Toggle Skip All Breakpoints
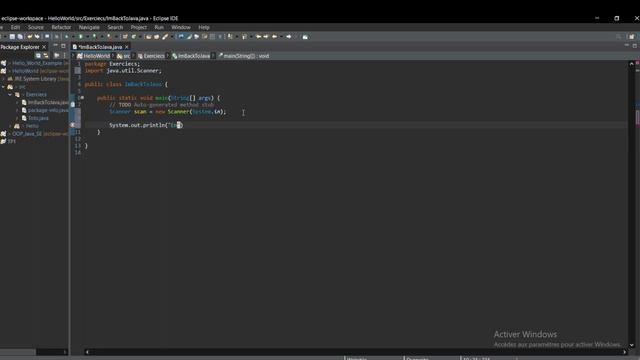 [57, 37]
